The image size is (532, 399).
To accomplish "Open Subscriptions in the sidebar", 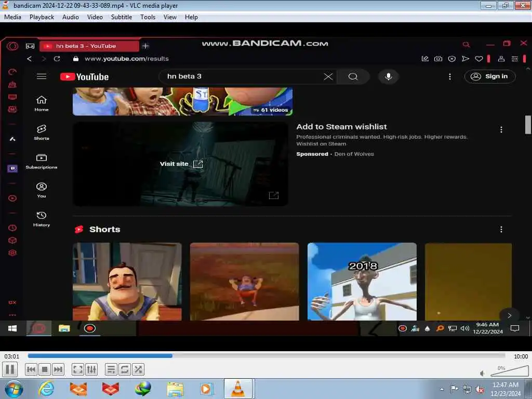I will tap(42, 161).
